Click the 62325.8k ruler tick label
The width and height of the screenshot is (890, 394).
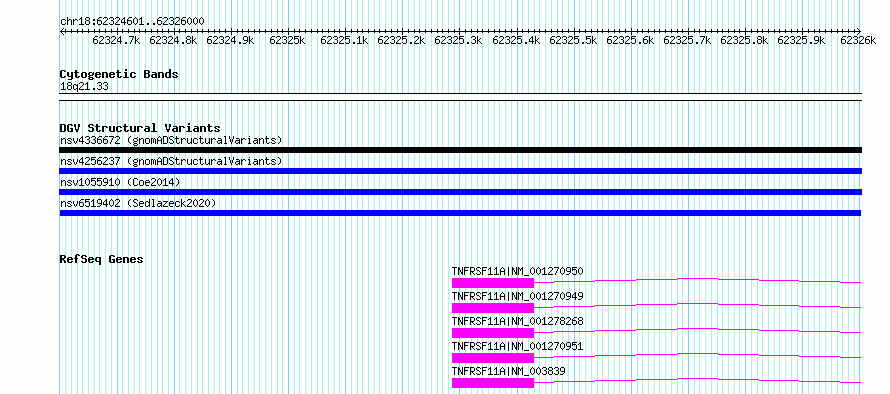744,40
